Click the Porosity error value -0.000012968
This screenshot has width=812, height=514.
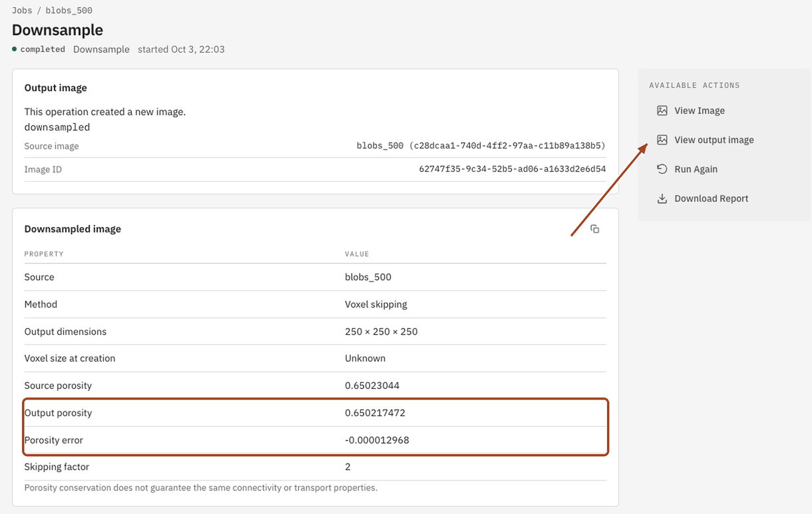coord(377,440)
